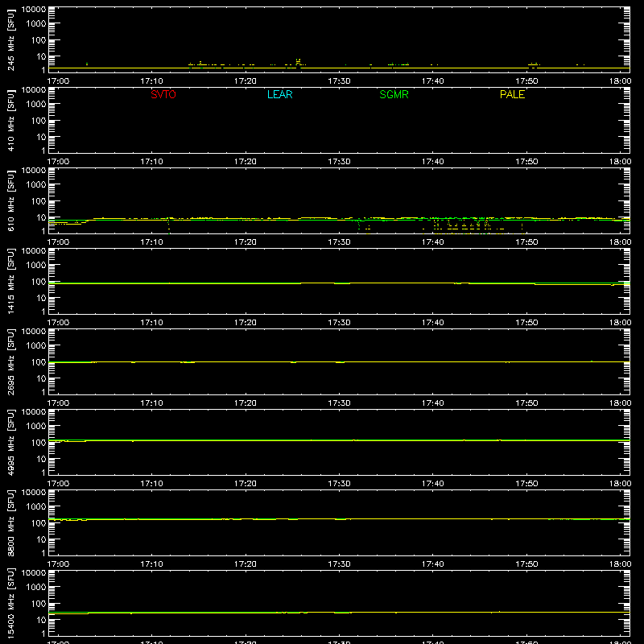Click 17:40 time label under 610 MHz plot
Viewport: 644px width, 644px height.
pos(433,242)
